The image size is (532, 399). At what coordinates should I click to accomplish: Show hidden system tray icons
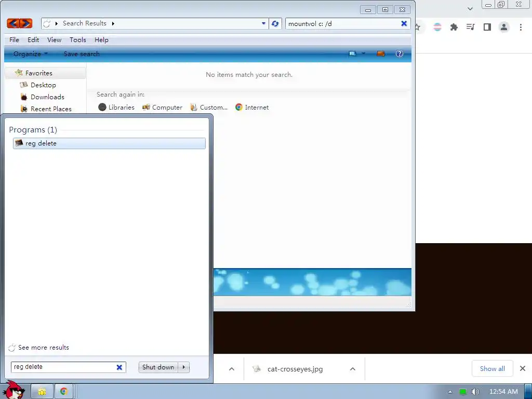pyautogui.click(x=450, y=392)
